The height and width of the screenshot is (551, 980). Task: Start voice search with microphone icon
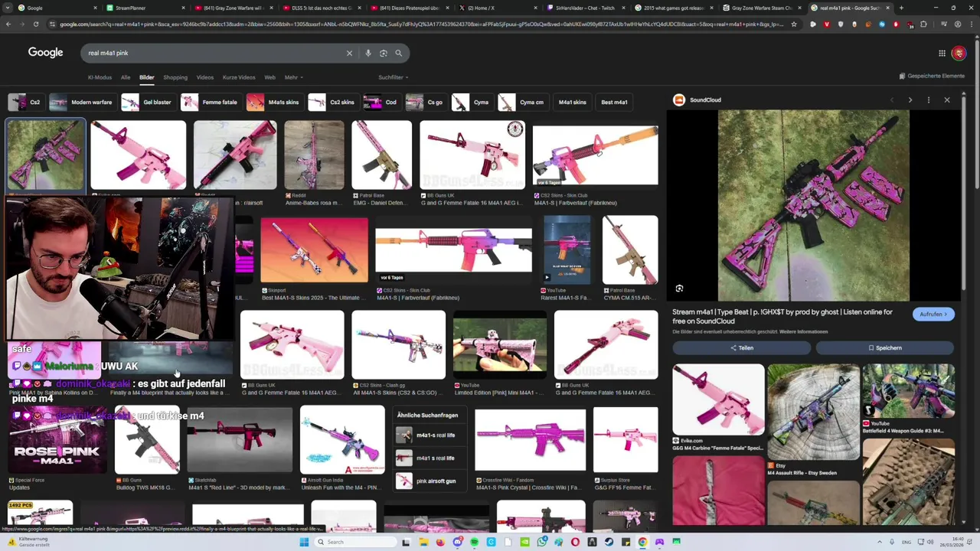(368, 53)
